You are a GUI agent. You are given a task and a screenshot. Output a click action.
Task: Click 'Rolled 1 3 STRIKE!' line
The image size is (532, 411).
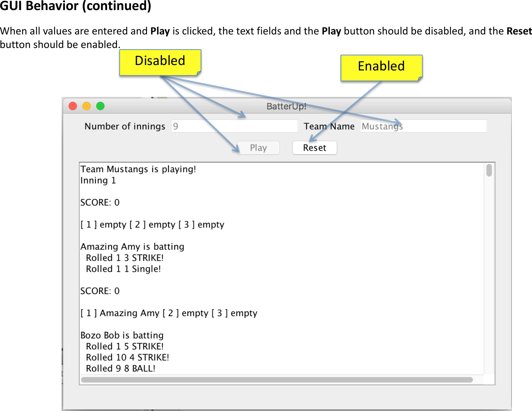[x=125, y=258]
